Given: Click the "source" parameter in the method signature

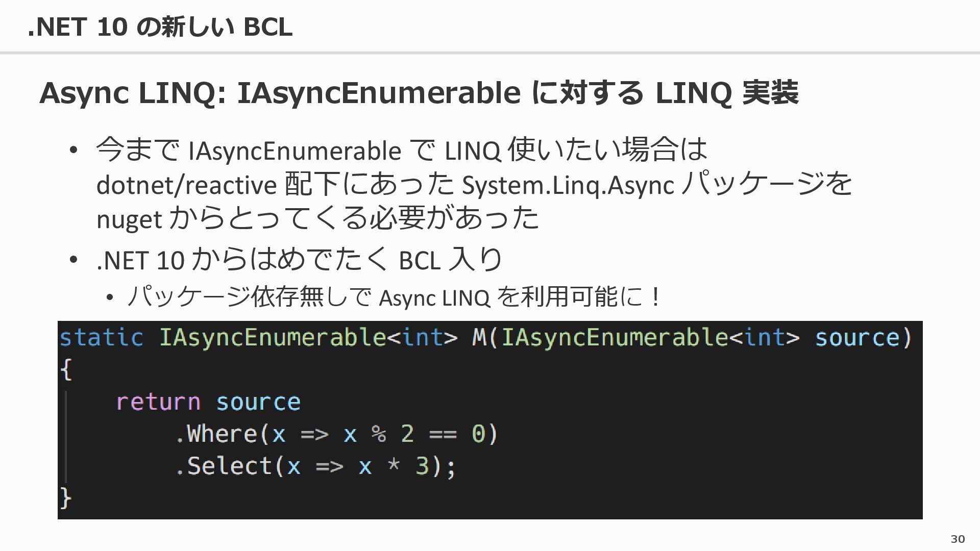Looking at the screenshot, I should click(x=857, y=338).
